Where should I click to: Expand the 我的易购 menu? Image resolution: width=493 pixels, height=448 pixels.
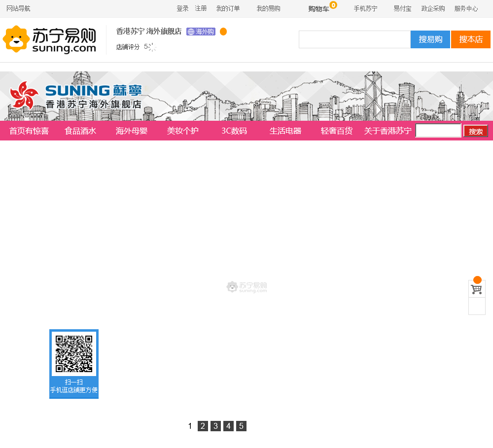(x=268, y=8)
